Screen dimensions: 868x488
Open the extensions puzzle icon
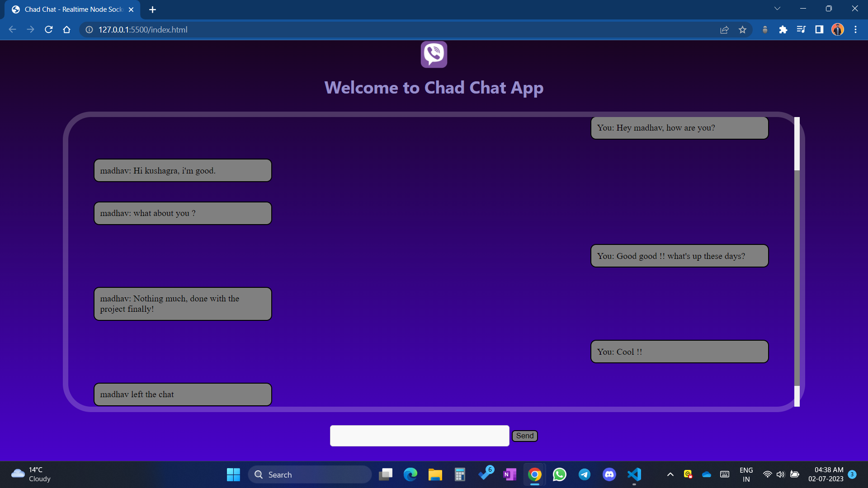coord(783,29)
